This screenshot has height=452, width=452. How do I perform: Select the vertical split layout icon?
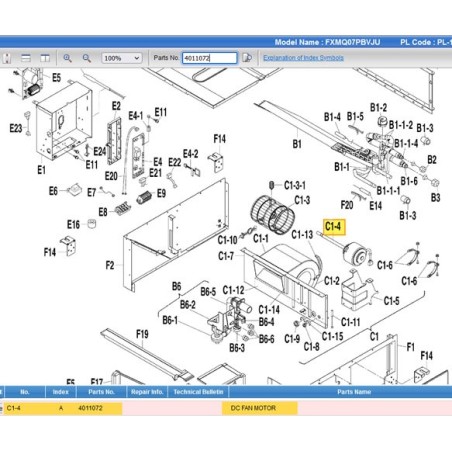pos(45,58)
